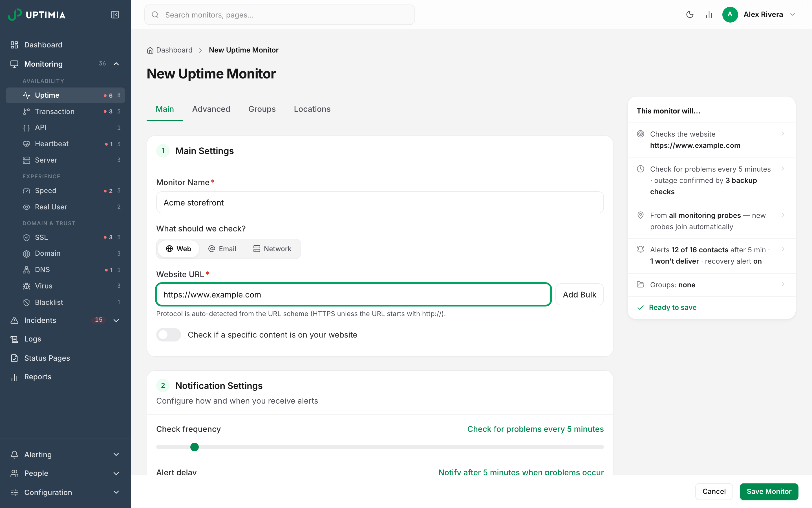Select the Main tab
The width and height of the screenshot is (812, 508).
(x=165, y=109)
